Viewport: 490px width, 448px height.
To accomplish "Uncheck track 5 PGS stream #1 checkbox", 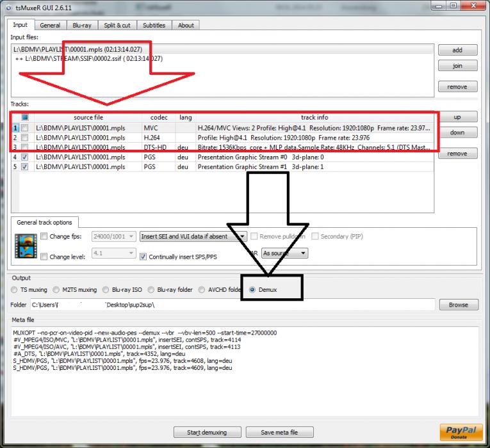I will pos(25,166).
